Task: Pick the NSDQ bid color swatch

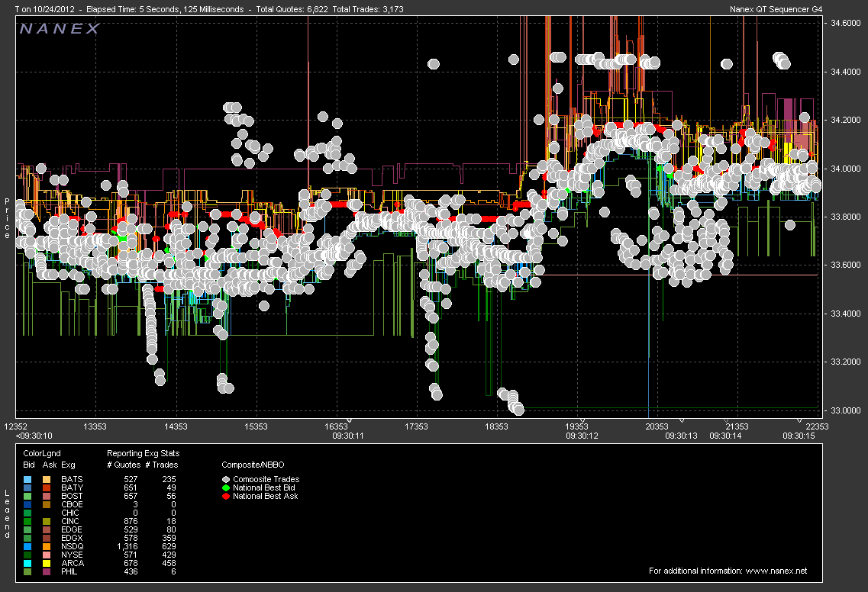Action: tap(27, 547)
